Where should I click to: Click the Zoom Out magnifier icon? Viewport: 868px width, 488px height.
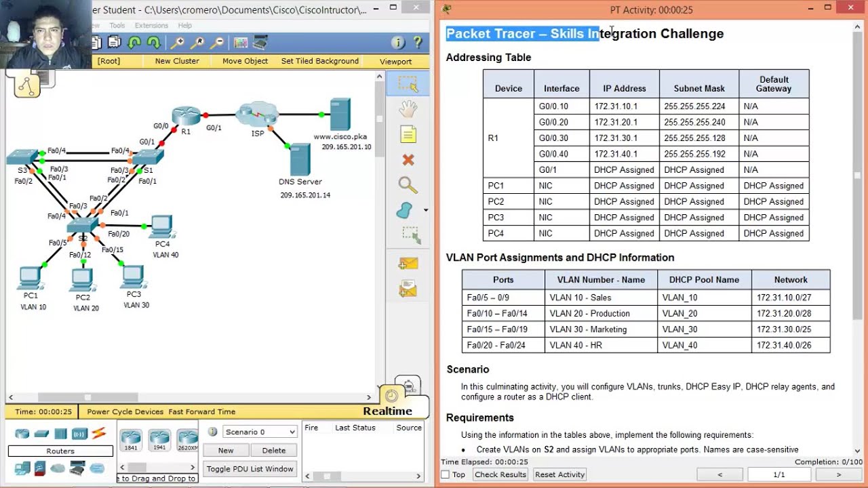(x=217, y=43)
